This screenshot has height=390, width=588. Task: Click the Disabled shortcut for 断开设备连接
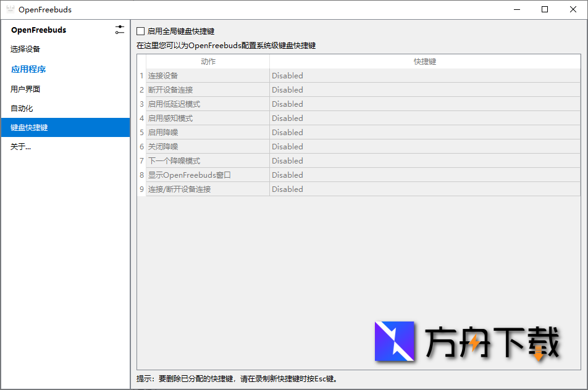(x=287, y=89)
